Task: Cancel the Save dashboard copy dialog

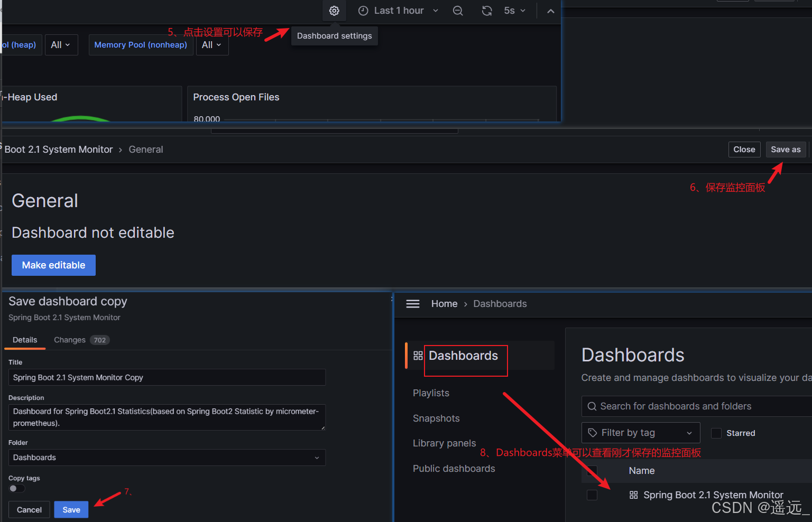Action: click(x=29, y=510)
